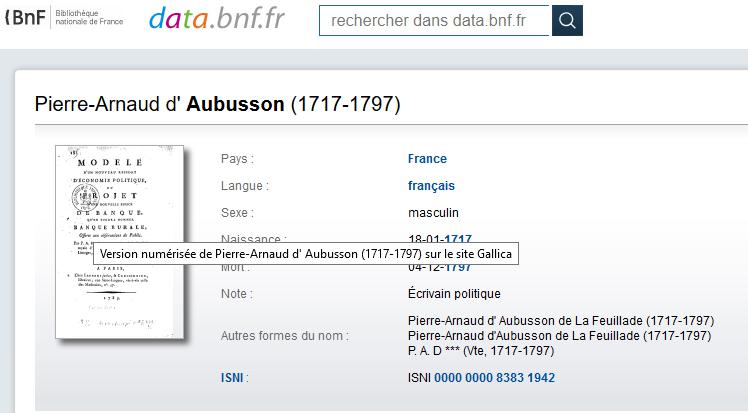Select the 'Écrivain politique' note text
Image resolution: width=748 pixels, height=413 pixels.
pos(454,294)
